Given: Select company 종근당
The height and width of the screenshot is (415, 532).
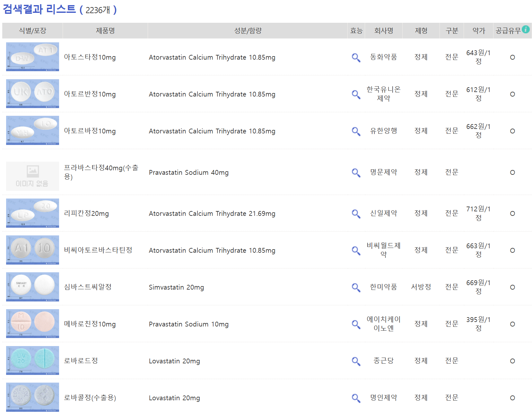Looking at the screenshot, I should 384,361.
